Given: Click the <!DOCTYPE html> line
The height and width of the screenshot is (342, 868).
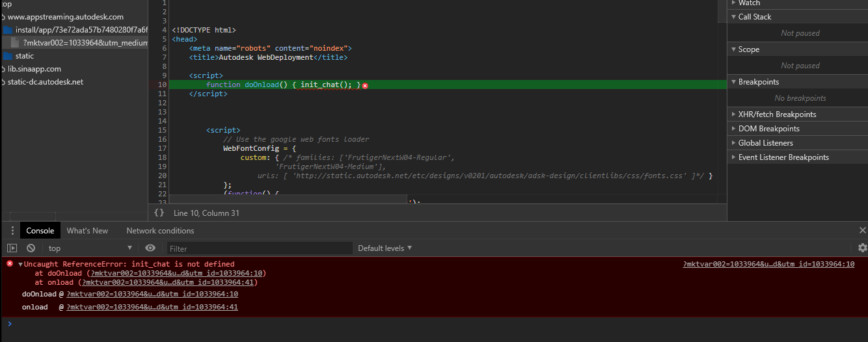Looking at the screenshot, I should point(204,30).
